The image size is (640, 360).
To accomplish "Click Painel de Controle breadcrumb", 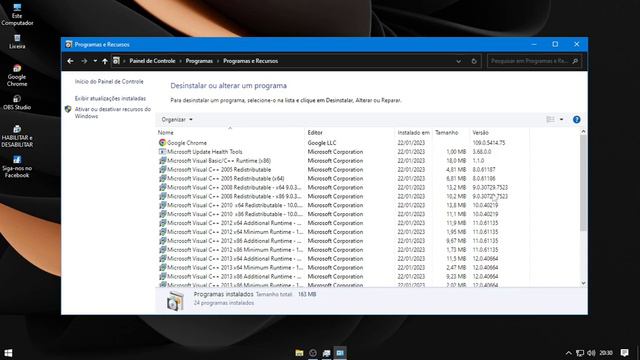I will pos(152,61).
